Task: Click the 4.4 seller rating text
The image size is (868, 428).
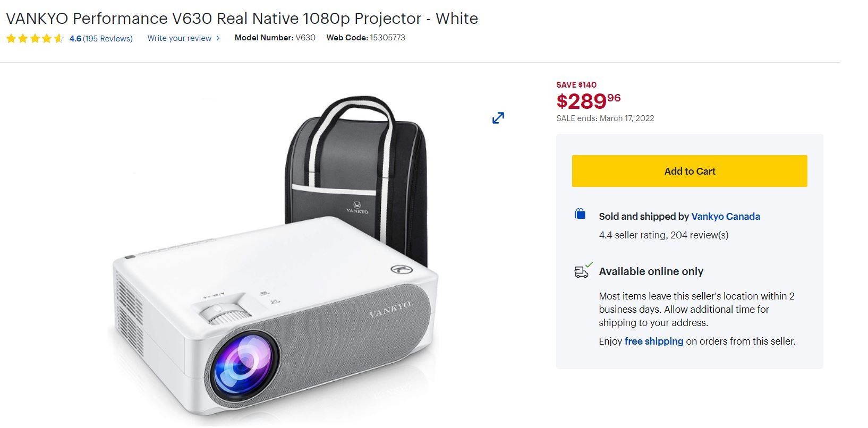Action: pos(663,235)
